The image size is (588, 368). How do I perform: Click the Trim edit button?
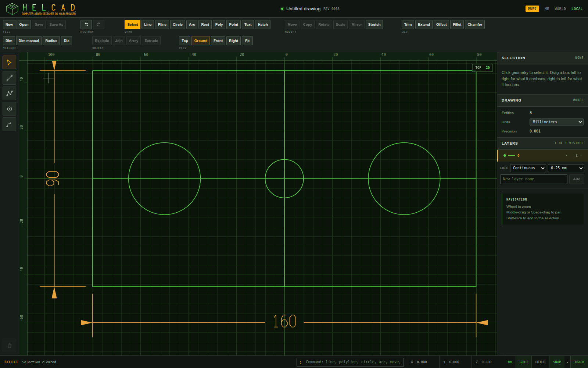[408, 25]
